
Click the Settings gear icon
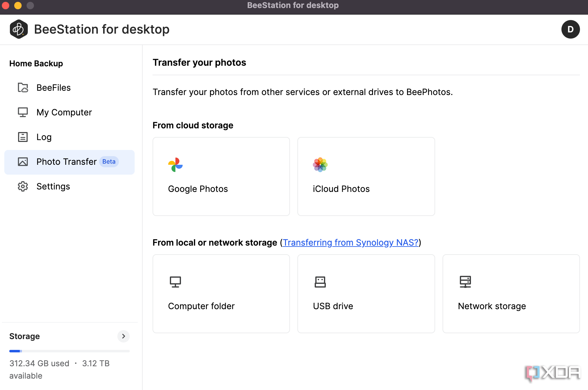[23, 186]
